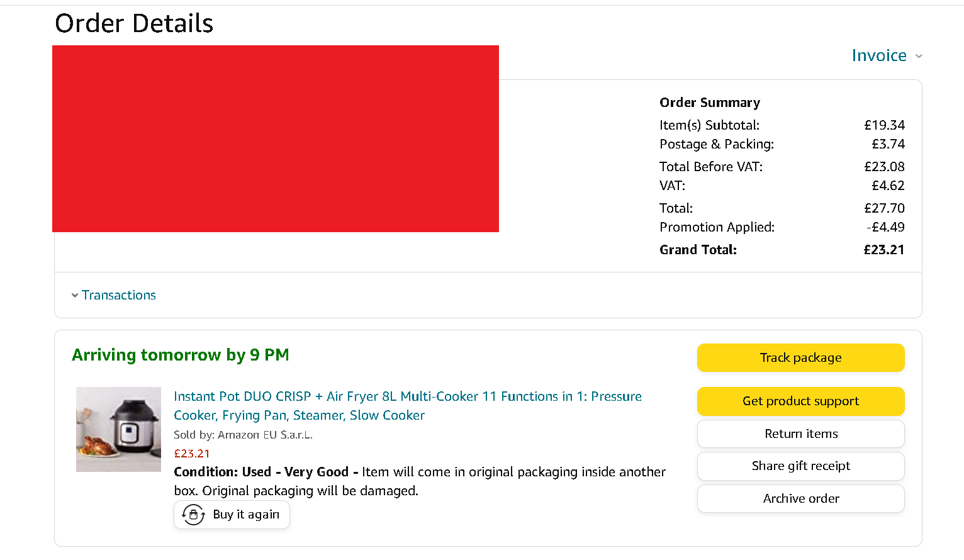Click the Order Details page heading
Screen dimensions: 964x560
tap(134, 23)
